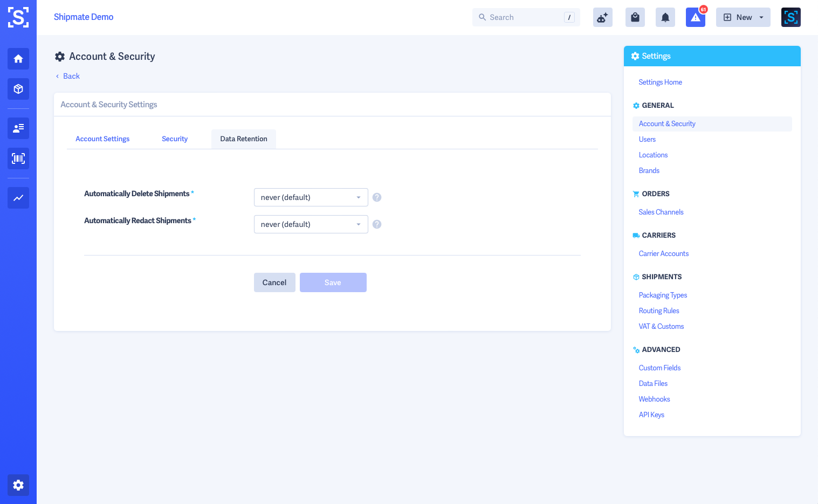Screen dimensions: 818x504
Task: Select the Account Settings tab
Action: coord(102,139)
